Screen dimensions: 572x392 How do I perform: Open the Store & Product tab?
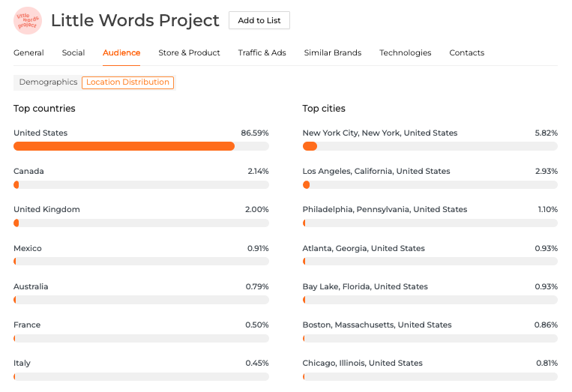[189, 53]
